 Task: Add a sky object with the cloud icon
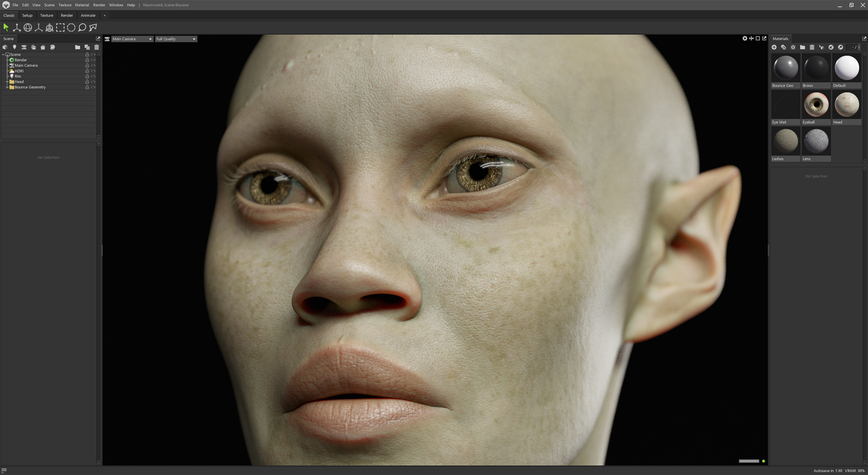[33, 47]
